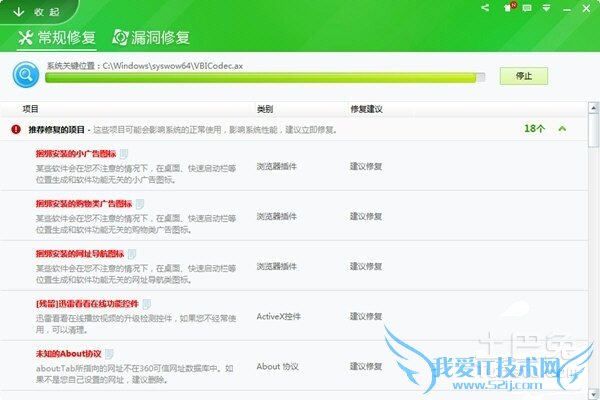
Task: Click detail note icon beside 捆绑安装的购物类广告图标
Action: pyautogui.click(x=140, y=204)
